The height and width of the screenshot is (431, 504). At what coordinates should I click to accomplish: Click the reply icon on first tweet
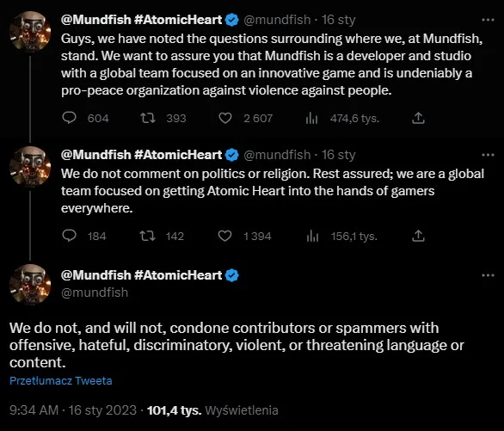[69, 118]
